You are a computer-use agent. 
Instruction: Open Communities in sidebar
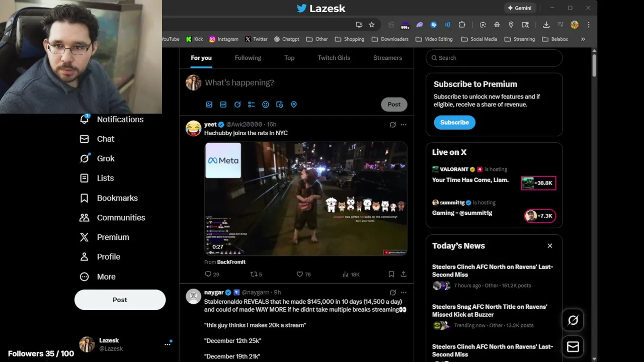click(x=112, y=218)
